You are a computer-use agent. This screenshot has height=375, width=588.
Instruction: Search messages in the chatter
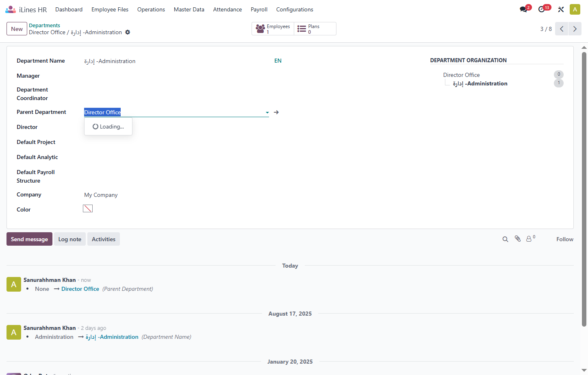coord(505,239)
